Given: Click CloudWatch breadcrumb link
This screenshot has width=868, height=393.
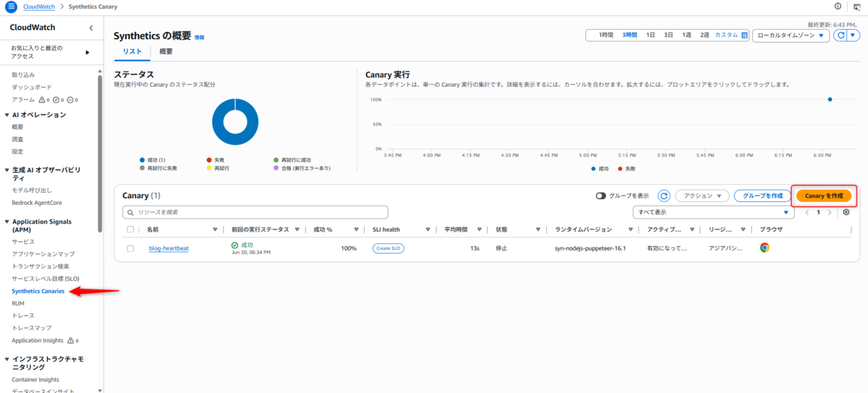Looking at the screenshot, I should click(x=39, y=7).
